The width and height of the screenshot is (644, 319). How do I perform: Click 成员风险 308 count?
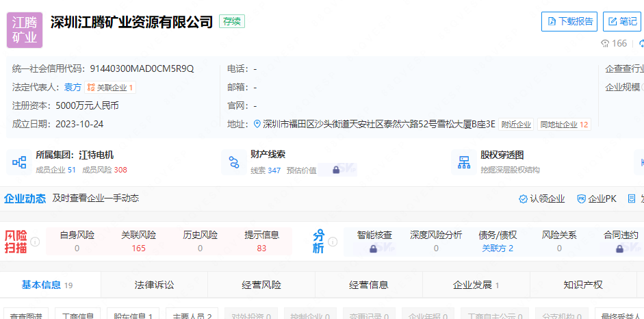tap(104, 170)
